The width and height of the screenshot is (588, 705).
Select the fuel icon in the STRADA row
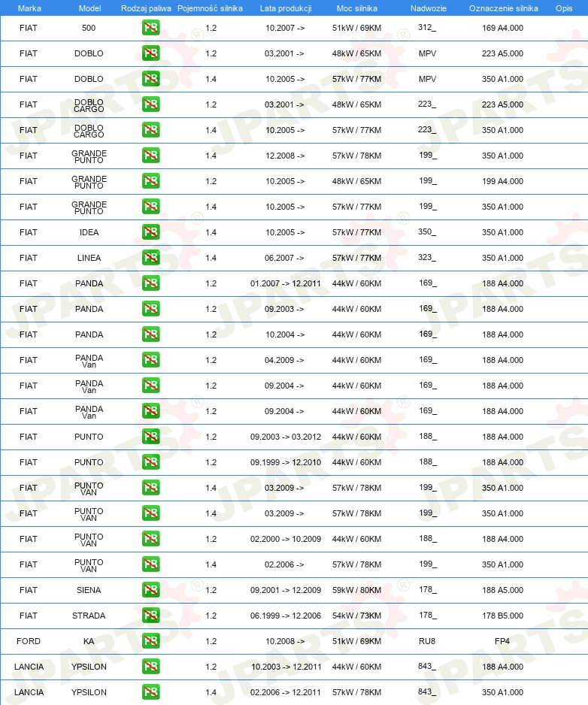pyautogui.click(x=150, y=616)
